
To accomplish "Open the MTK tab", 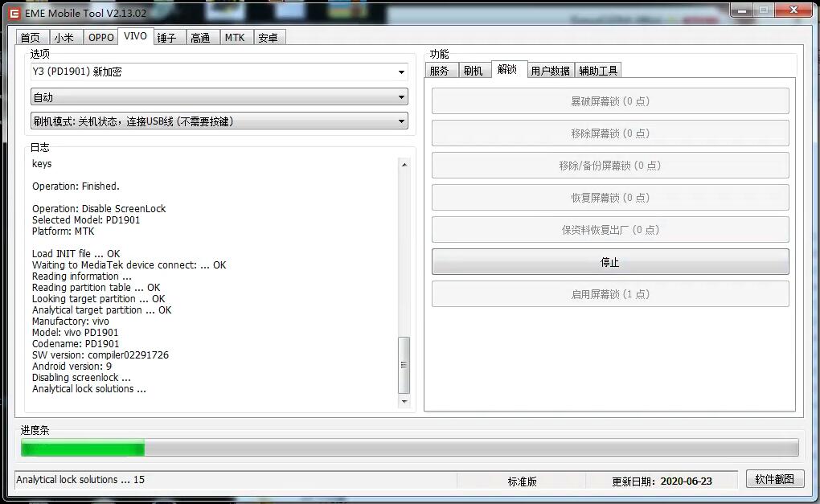I will click(x=236, y=38).
